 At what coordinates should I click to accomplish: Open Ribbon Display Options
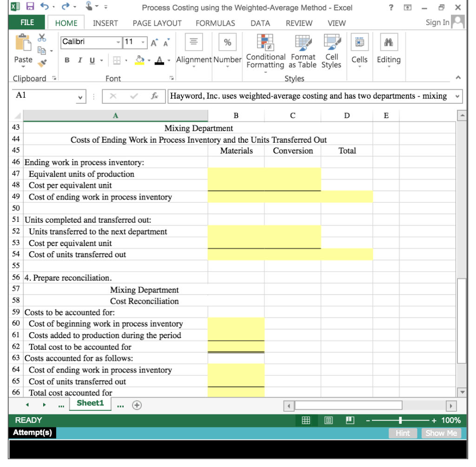coord(407,7)
